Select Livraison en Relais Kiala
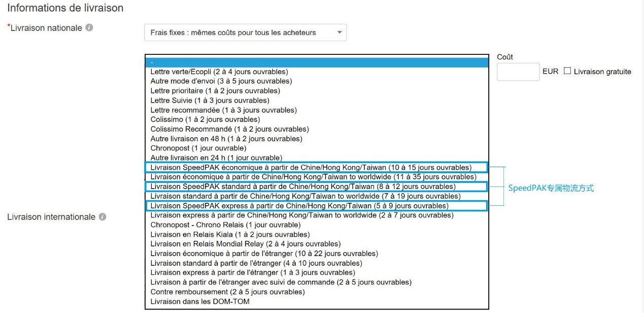 pos(317,235)
